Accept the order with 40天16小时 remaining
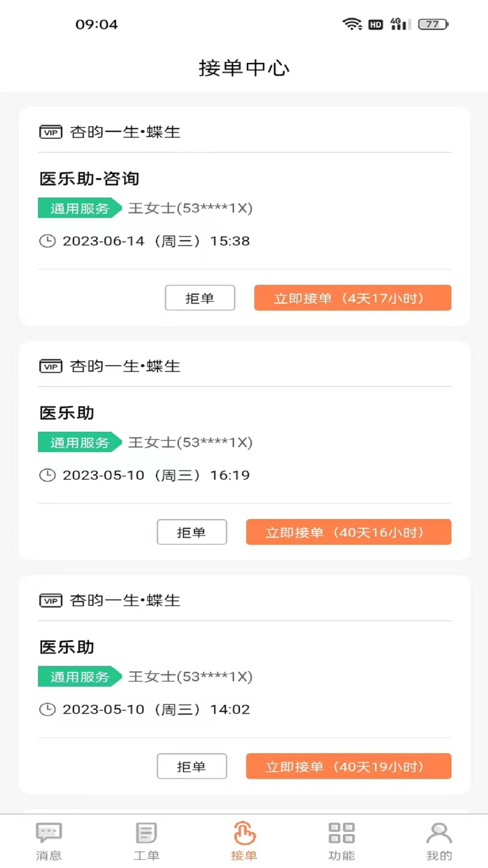488x868 pixels. coord(348,532)
